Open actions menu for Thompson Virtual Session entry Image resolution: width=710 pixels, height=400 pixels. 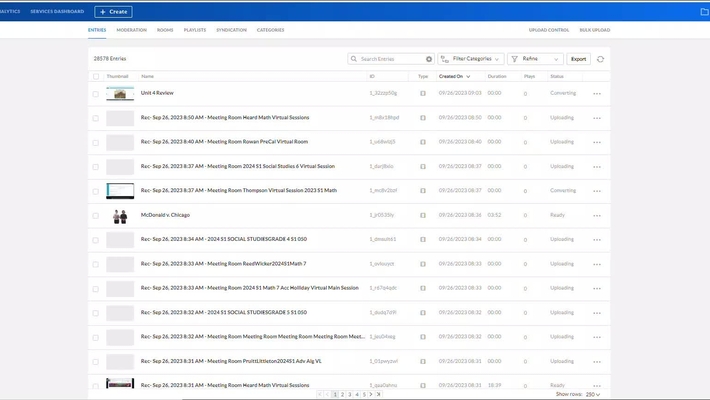[597, 191]
